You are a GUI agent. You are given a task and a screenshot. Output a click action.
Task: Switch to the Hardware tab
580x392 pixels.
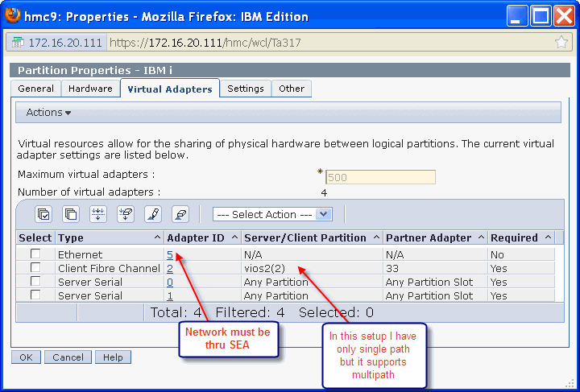coord(90,89)
